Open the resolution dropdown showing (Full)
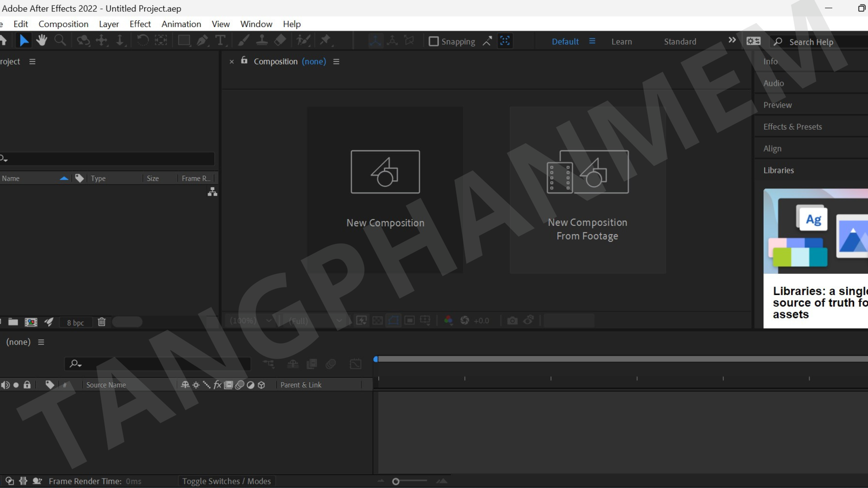The image size is (868, 488). click(x=339, y=320)
